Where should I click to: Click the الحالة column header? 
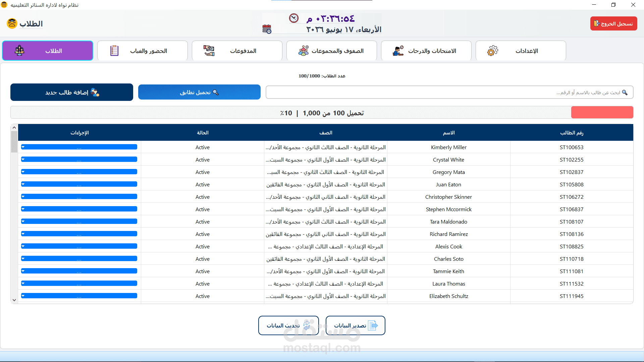tap(203, 133)
